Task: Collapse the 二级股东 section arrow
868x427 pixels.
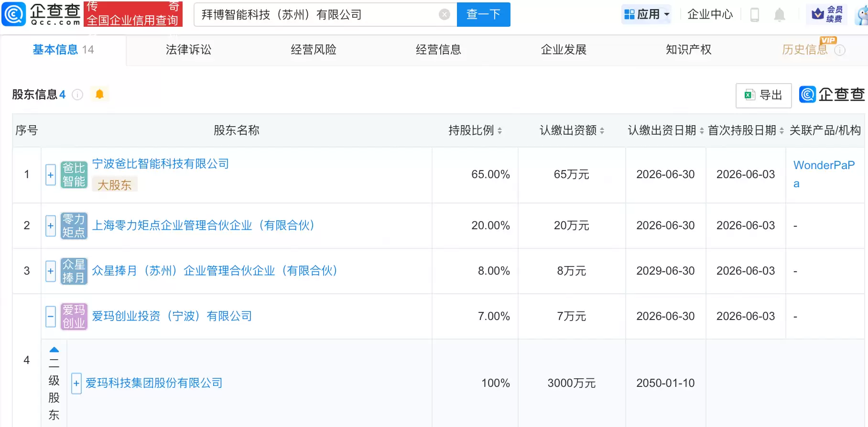Action: (54, 350)
